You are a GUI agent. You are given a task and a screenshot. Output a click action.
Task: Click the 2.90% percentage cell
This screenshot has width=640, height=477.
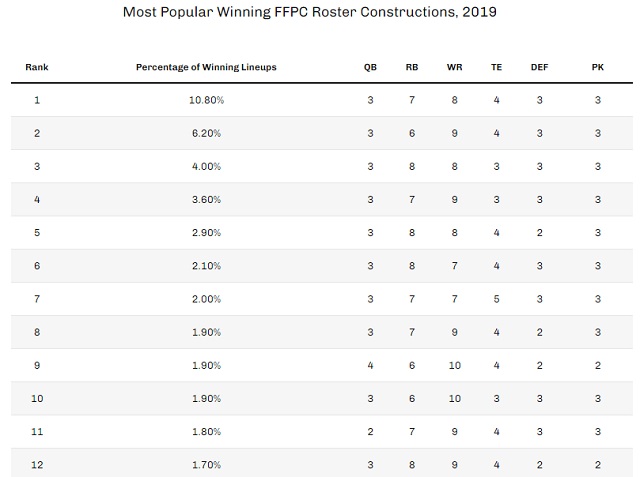pos(206,233)
